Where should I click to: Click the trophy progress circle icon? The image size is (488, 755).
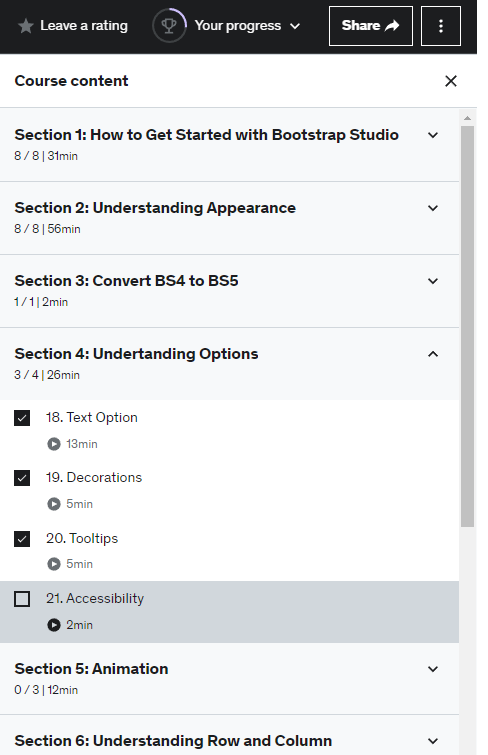[169, 26]
